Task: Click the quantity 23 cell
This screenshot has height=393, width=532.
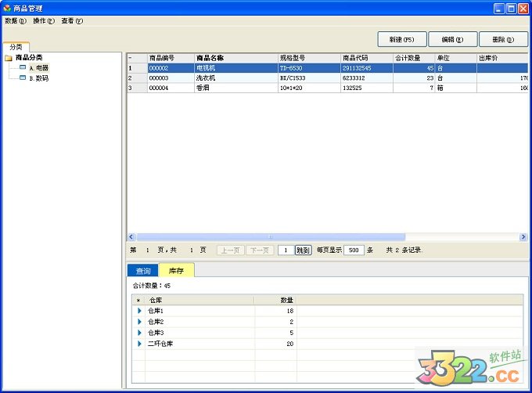Action: [x=414, y=78]
